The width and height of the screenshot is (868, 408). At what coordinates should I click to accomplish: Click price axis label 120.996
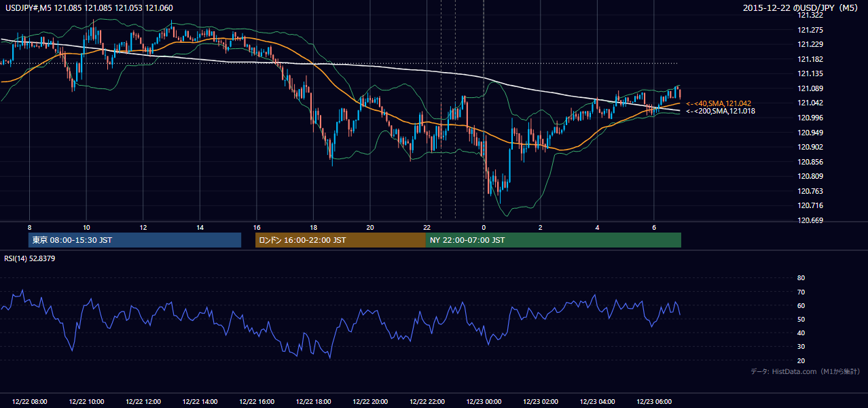click(x=810, y=118)
